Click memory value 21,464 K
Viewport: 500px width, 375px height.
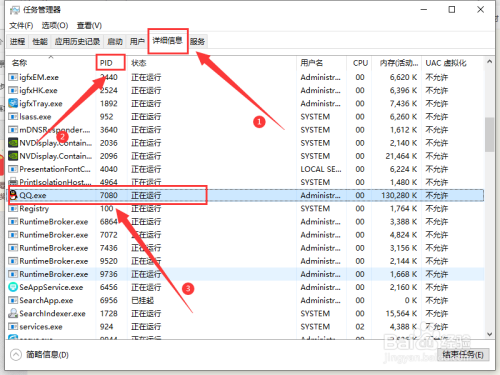coord(401,156)
